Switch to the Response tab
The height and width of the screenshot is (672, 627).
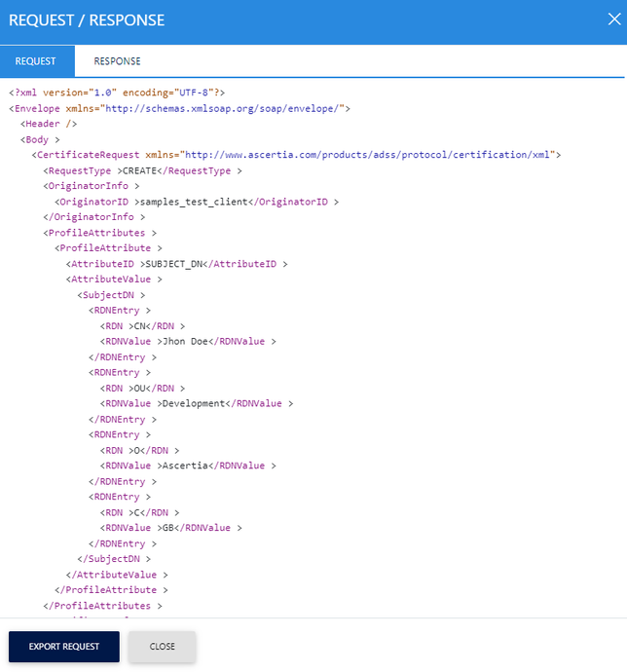point(117,61)
